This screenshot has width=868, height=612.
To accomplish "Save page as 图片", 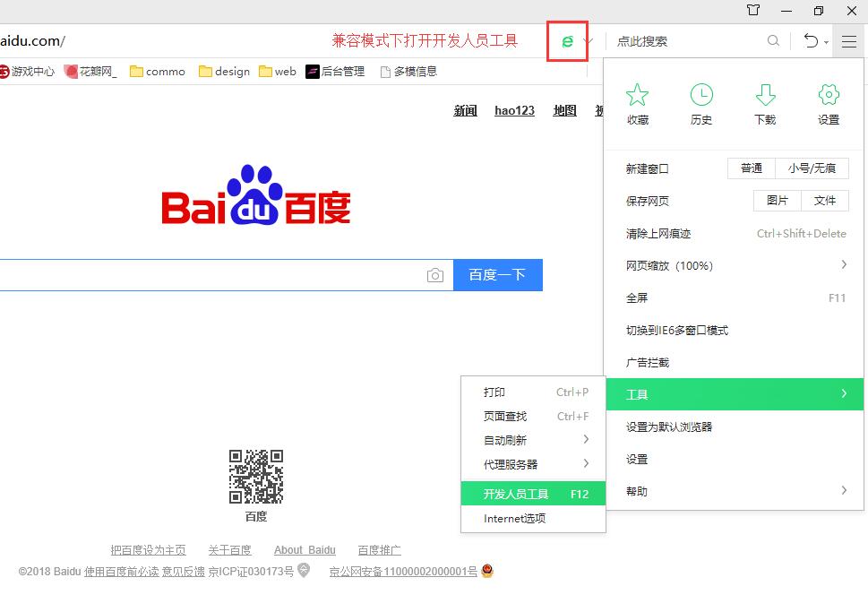I will (x=778, y=201).
